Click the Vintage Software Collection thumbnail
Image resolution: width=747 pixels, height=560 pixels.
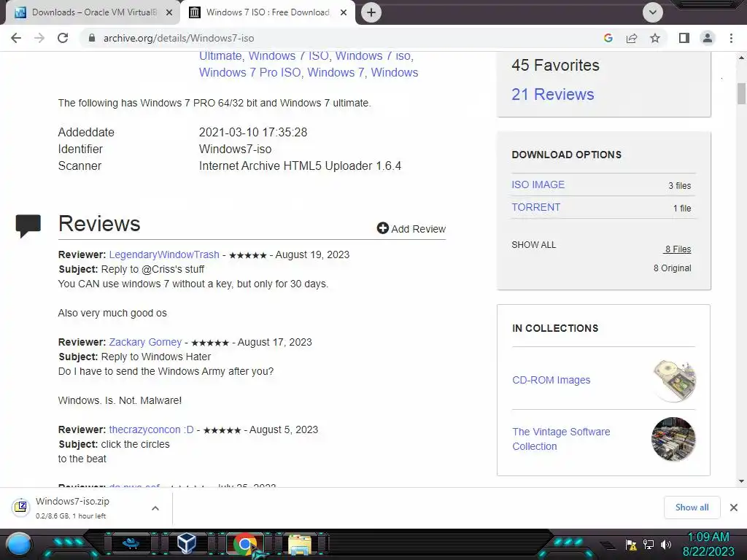click(673, 439)
